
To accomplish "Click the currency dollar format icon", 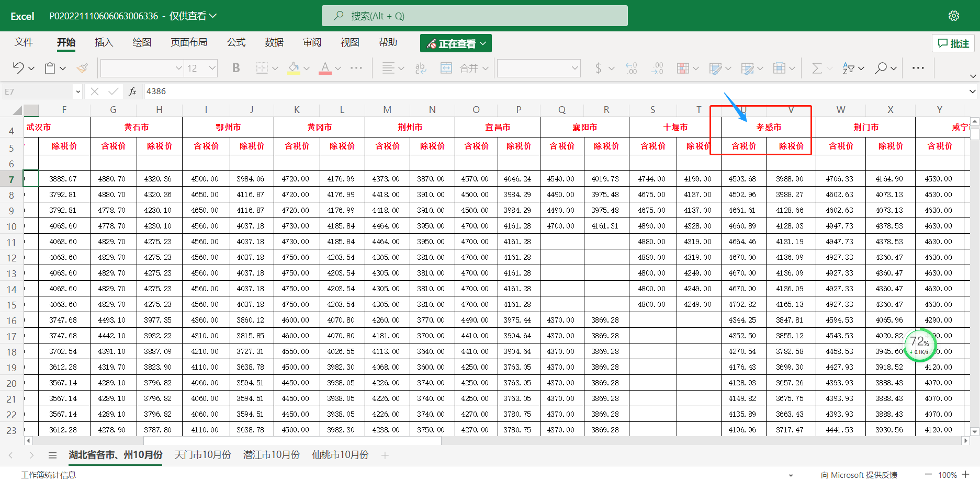I will pos(599,68).
